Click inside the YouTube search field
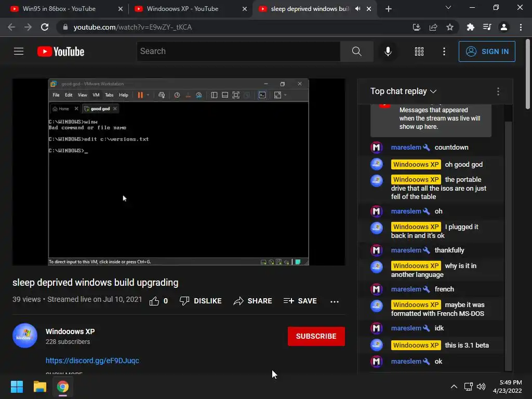The width and height of the screenshot is (532, 399). point(238,51)
